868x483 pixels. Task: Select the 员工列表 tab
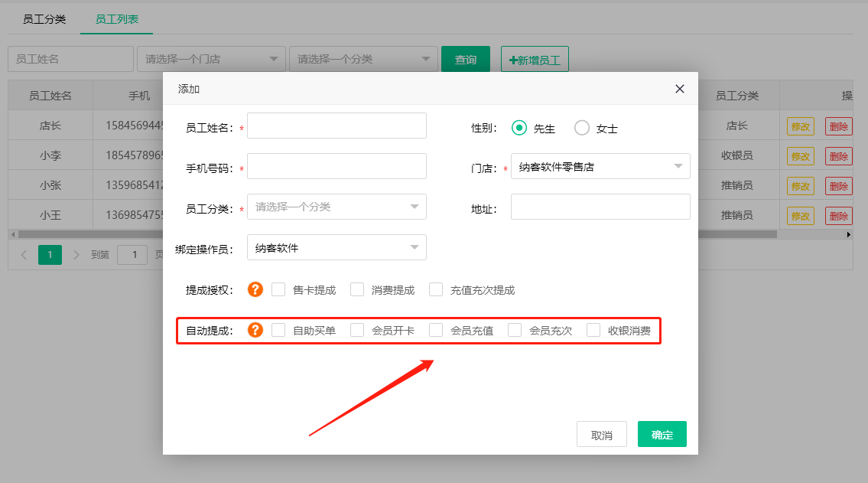pos(116,19)
